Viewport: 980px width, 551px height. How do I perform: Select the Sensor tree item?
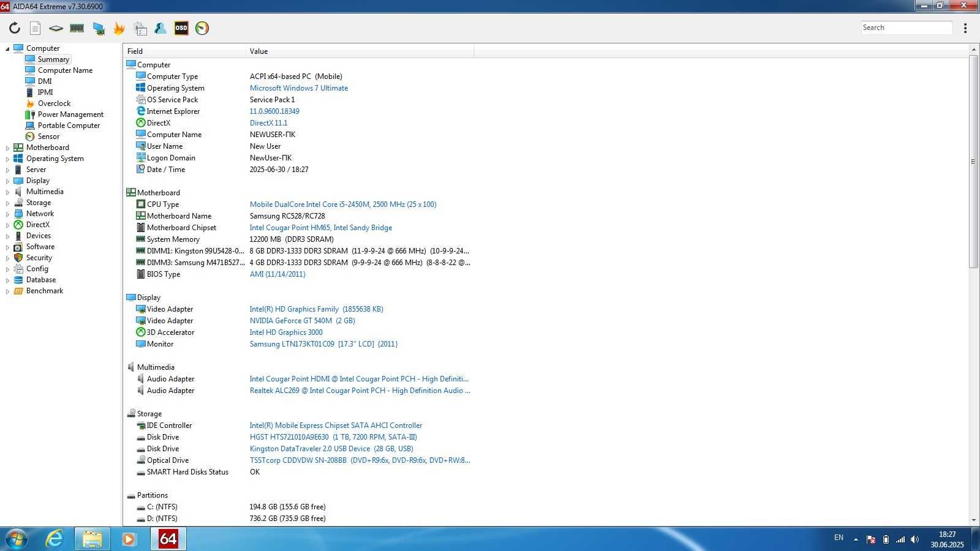tap(48, 137)
